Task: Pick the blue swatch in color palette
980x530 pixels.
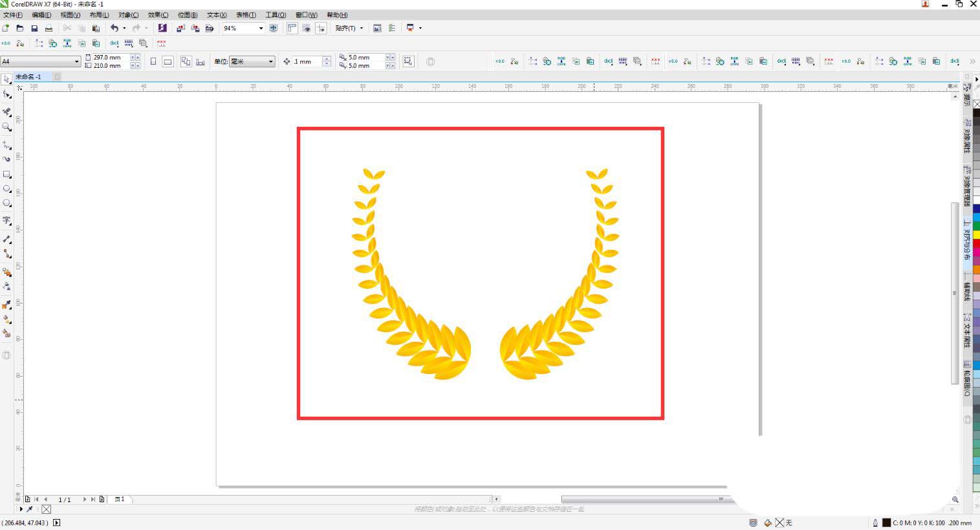Action: point(976,208)
